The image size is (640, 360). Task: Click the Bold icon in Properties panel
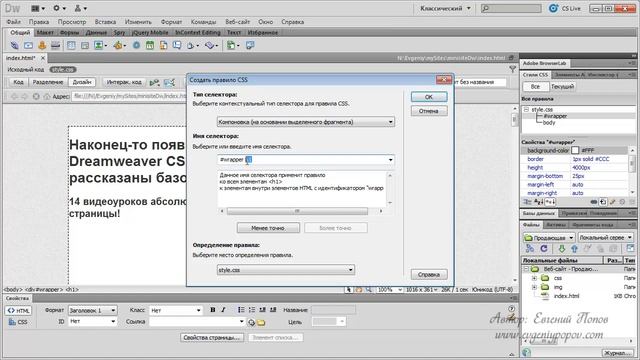pyautogui.click(x=213, y=310)
